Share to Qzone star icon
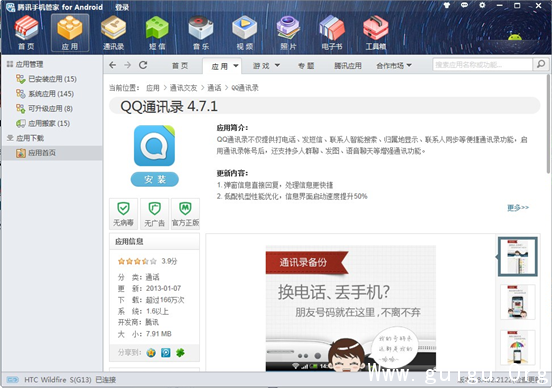552x389 pixels. point(151,352)
